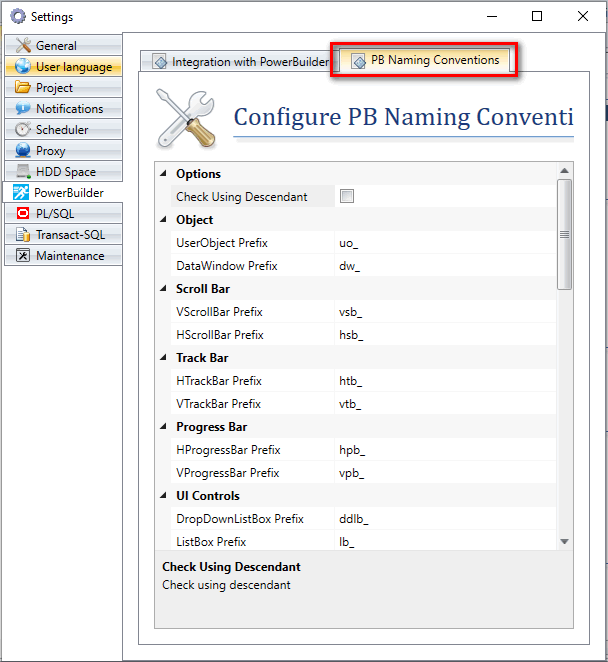
Task: Collapse the Object group
Action: pyautogui.click(x=163, y=219)
